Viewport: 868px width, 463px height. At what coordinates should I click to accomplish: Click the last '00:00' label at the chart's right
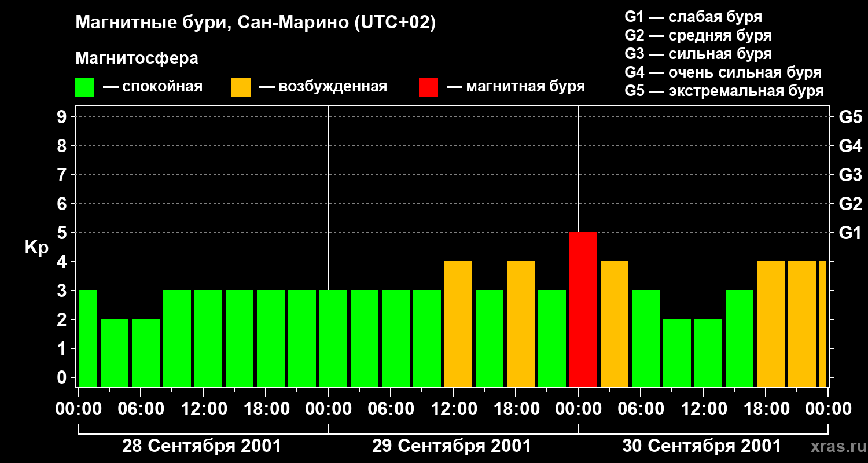(x=828, y=409)
